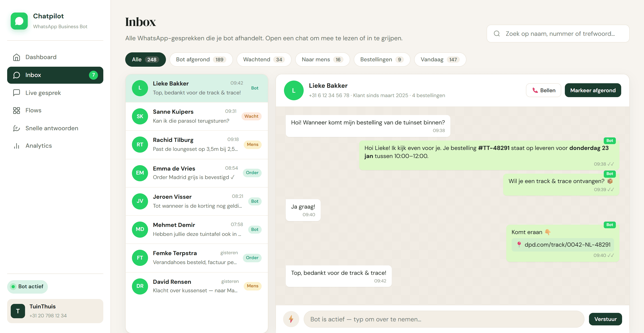Click Markeer afgerond button

[x=593, y=90]
